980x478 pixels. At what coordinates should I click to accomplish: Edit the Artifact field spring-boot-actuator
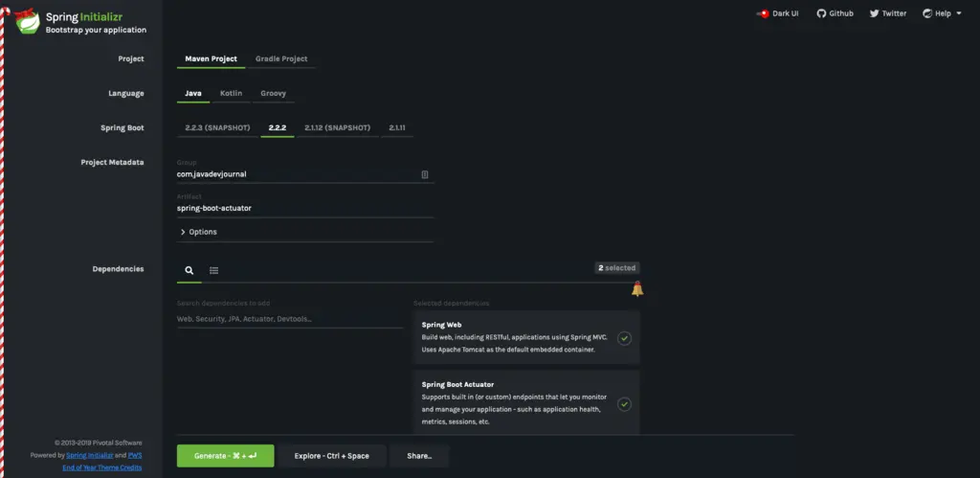point(305,208)
